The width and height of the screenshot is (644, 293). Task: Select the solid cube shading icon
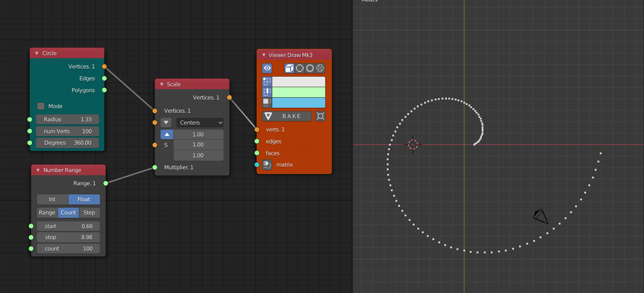pos(290,68)
